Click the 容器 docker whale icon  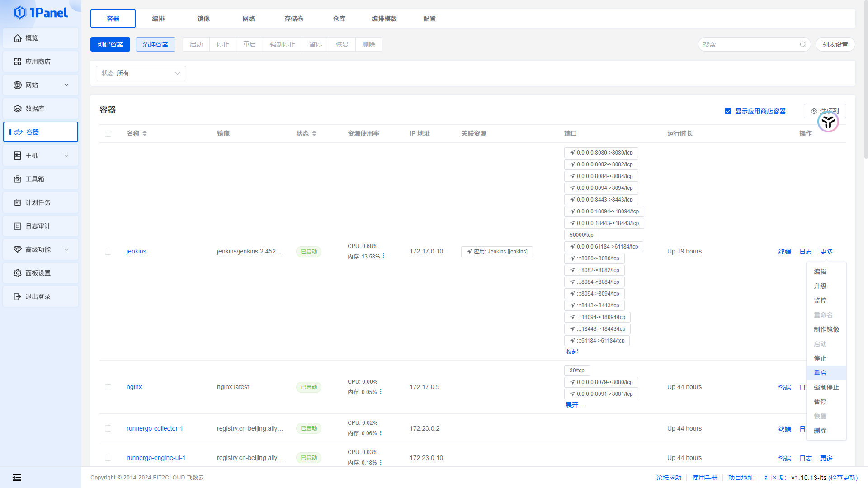19,132
